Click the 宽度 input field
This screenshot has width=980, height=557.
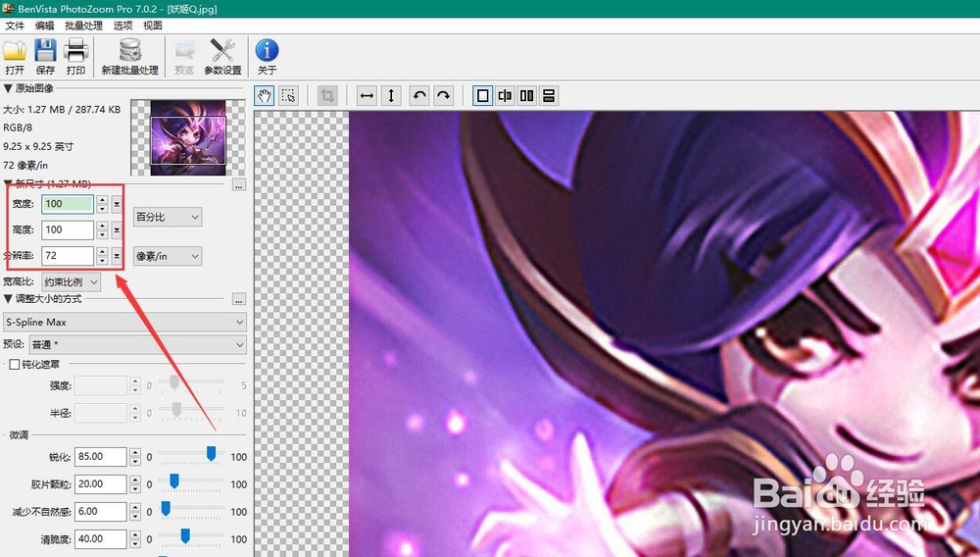68,204
